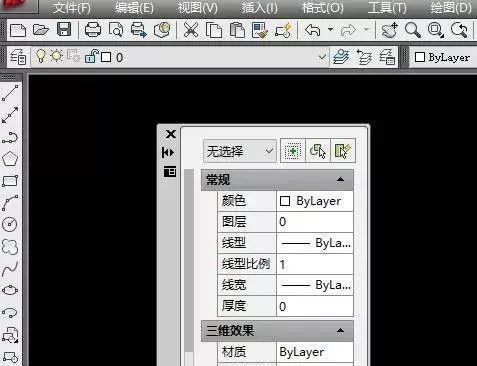Screen dimensions: 477x366
Task: Open the 编辑(E) menu
Action: (134, 8)
